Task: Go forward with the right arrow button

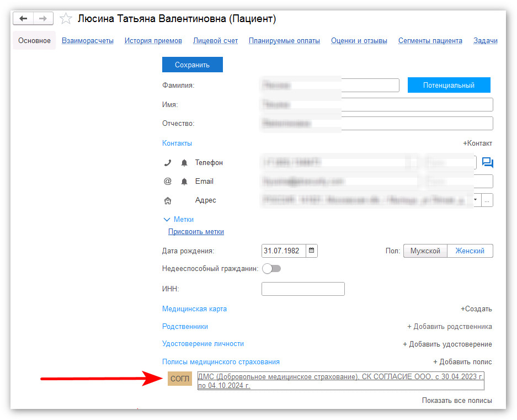Action: pyautogui.click(x=43, y=19)
